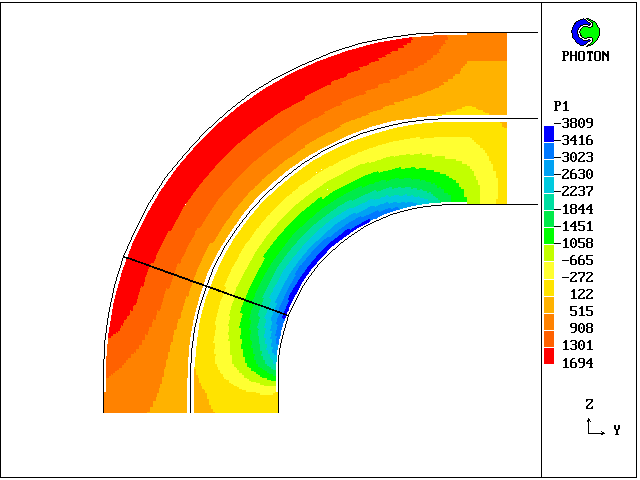Image resolution: width=640 pixels, height=480 pixels.
Task: Click the black section line across the bend
Action: click(x=205, y=286)
